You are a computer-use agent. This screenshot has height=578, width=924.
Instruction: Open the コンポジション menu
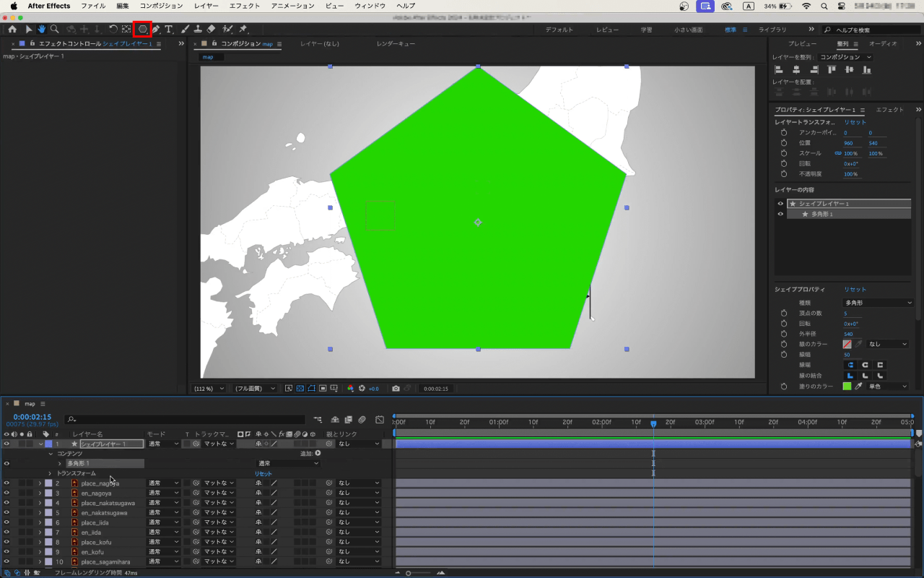tap(161, 6)
